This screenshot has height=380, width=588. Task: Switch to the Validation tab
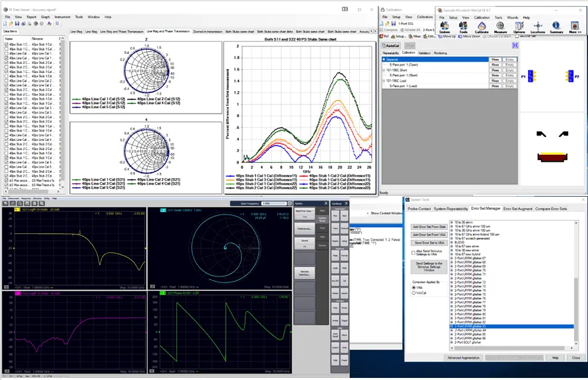point(424,52)
